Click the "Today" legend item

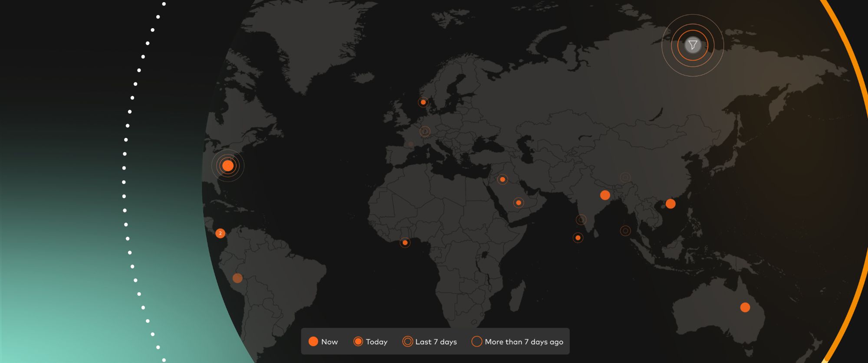[x=370, y=342]
